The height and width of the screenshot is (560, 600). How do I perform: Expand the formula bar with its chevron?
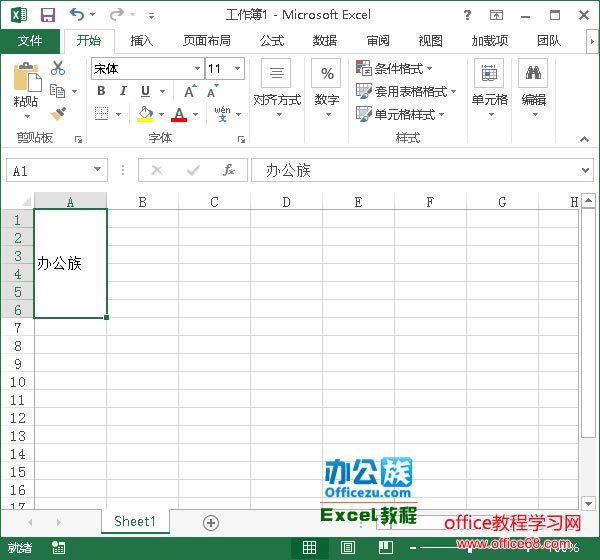tap(585, 170)
